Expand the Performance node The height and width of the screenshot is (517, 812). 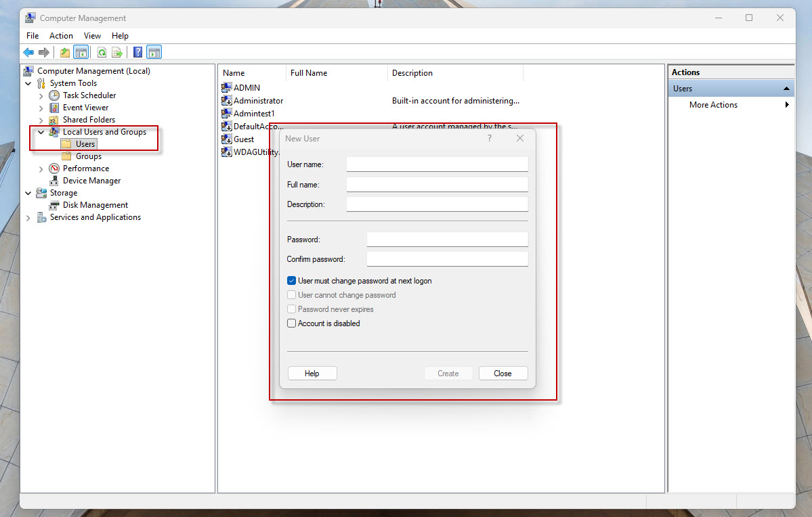pos(41,168)
